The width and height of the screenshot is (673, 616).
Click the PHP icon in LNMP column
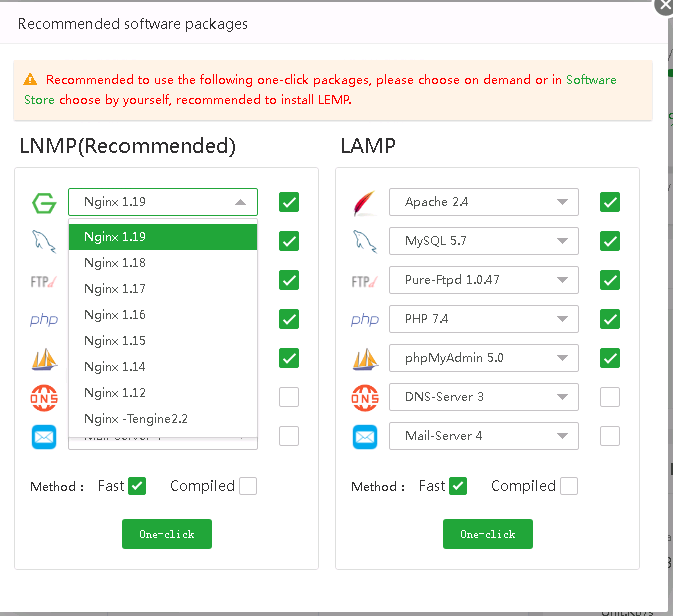click(44, 319)
